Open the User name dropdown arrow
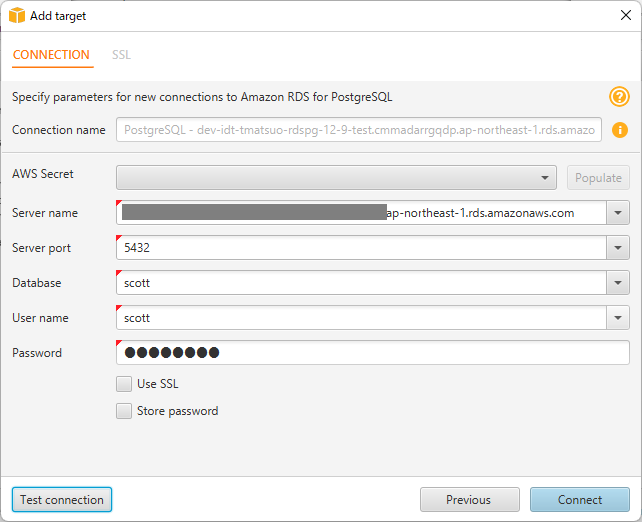Image resolution: width=642 pixels, height=522 pixels. (618, 318)
